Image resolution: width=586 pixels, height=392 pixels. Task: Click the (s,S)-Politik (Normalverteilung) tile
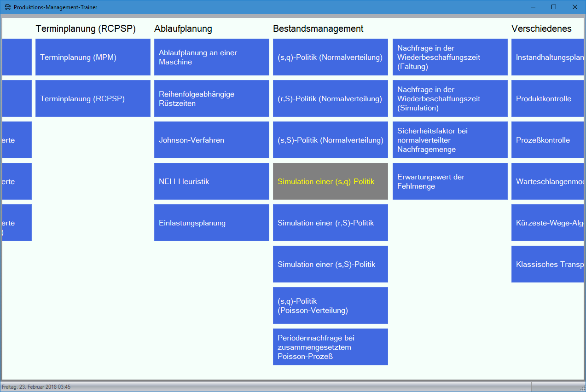point(330,140)
